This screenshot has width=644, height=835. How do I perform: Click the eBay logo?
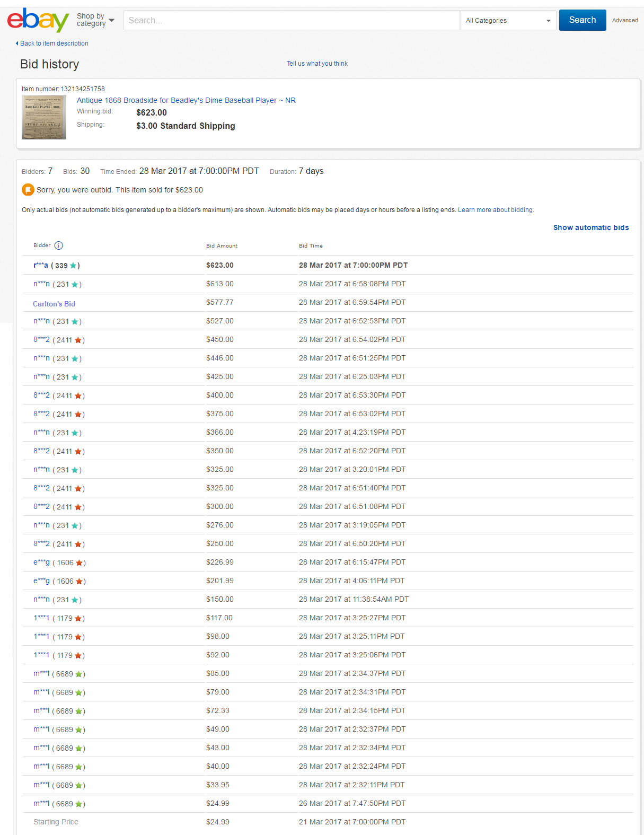(38, 20)
